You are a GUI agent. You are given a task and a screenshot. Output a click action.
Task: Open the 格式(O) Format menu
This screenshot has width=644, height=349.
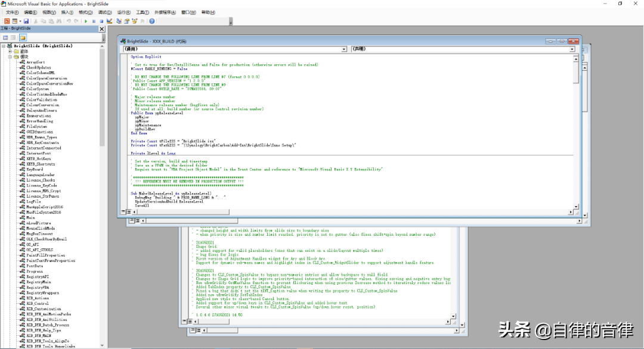point(85,13)
